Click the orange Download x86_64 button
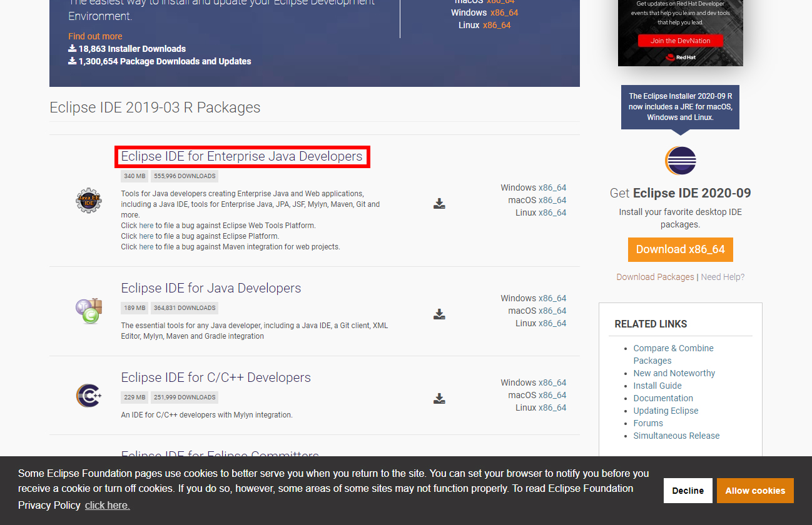Screen dimensions: 812x525 pos(681,249)
